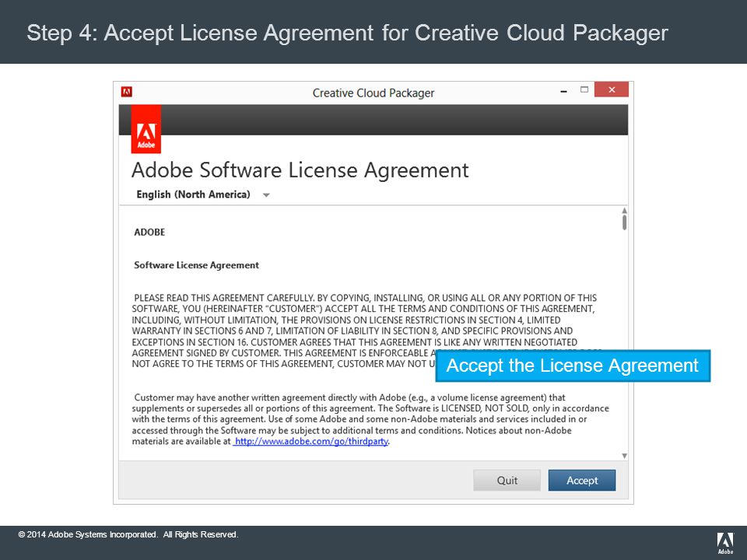Click the "© 2014 Adobe Systems Incorporated" footer text

click(x=128, y=534)
